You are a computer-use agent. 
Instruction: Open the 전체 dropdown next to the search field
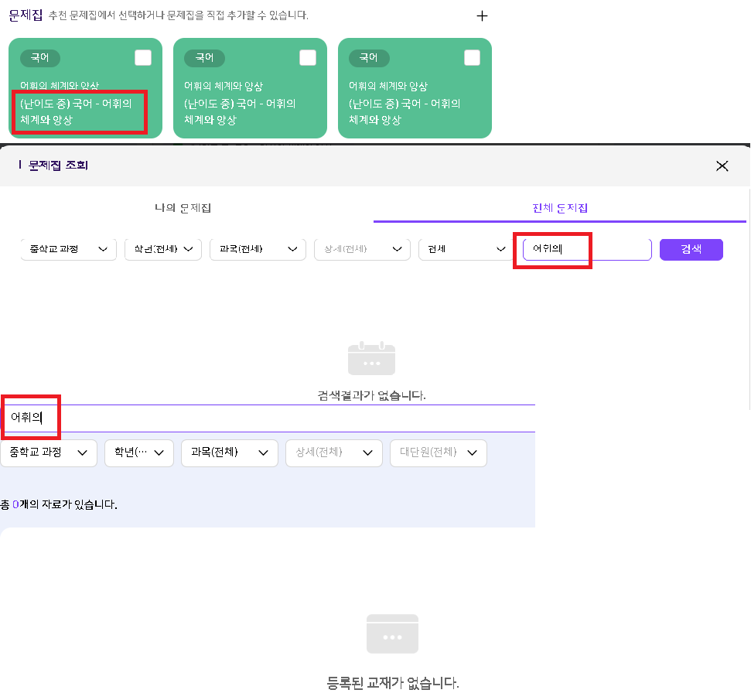(x=462, y=249)
